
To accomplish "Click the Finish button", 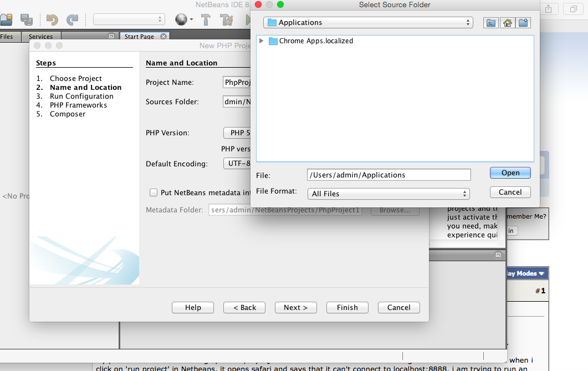I will 347,308.
